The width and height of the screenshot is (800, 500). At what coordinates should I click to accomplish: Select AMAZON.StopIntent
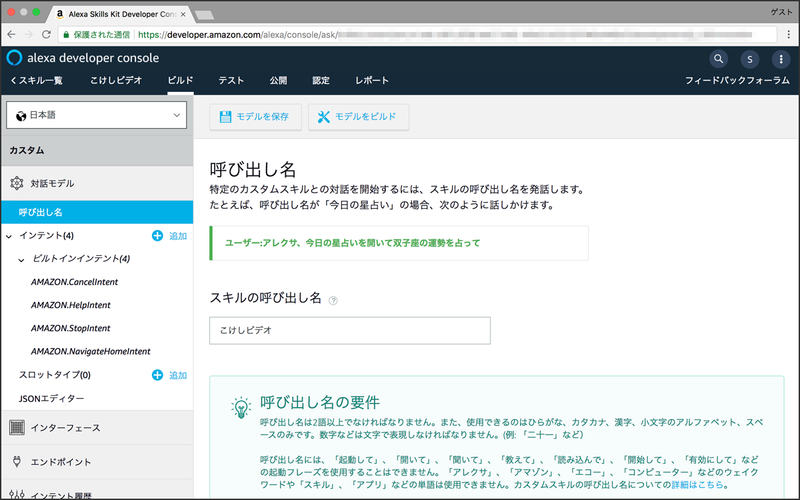click(71, 328)
